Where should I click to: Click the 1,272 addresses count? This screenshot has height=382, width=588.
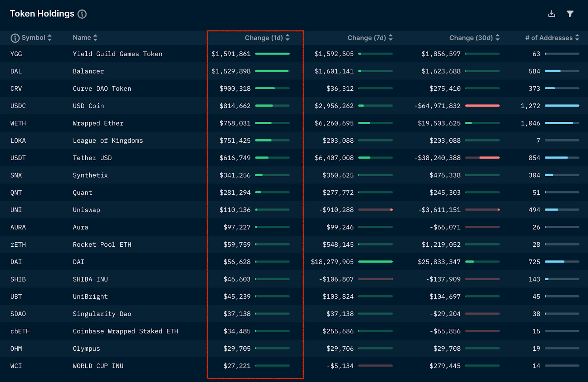[530, 106]
